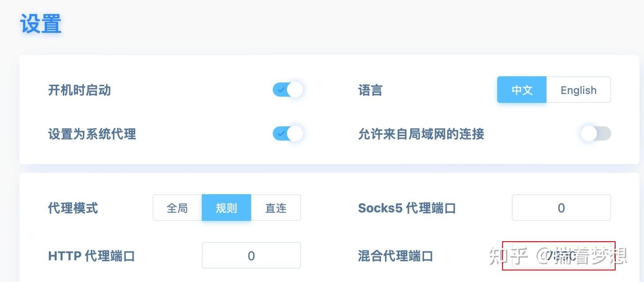Click the HTTP 代理端口 input box
This screenshot has width=644, height=282.
[x=251, y=255]
